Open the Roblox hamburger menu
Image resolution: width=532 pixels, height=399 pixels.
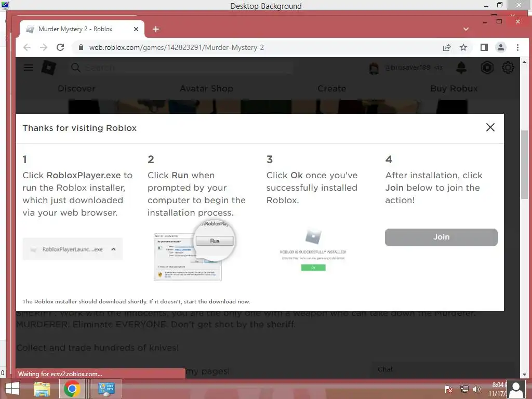click(x=29, y=68)
